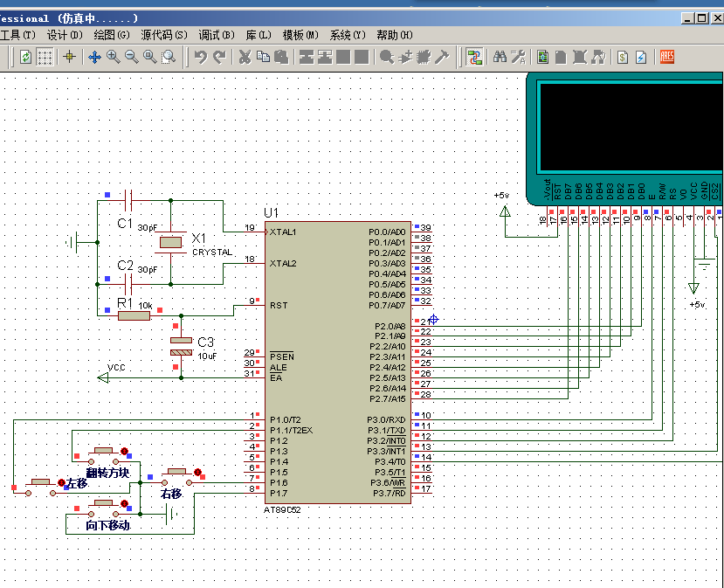Click the New Sheet icon
This screenshot has height=588, width=724.
561,57
